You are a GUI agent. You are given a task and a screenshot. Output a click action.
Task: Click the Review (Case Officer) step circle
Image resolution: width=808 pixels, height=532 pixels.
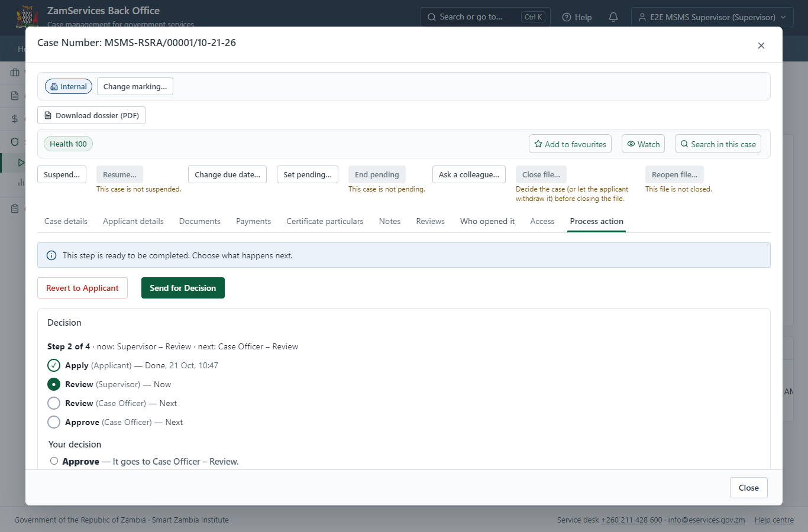point(54,403)
